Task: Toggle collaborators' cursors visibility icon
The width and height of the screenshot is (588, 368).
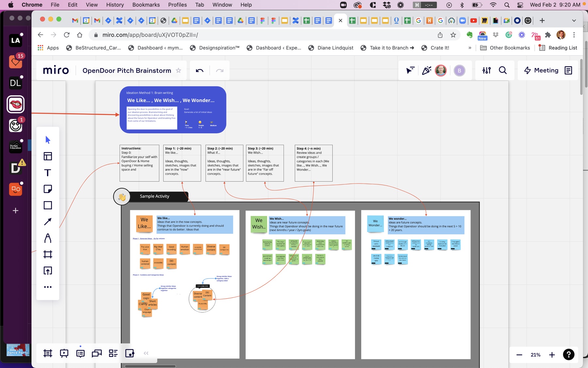Action: click(410, 70)
